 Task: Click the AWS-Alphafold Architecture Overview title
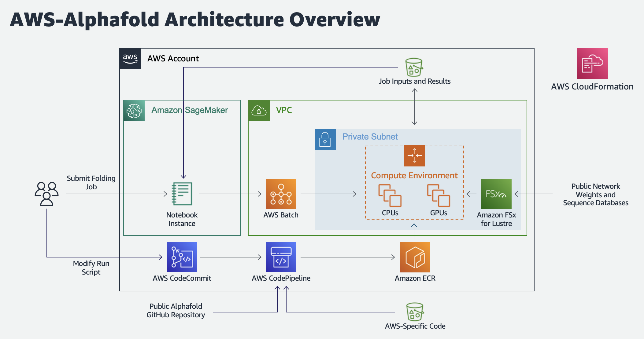(195, 20)
